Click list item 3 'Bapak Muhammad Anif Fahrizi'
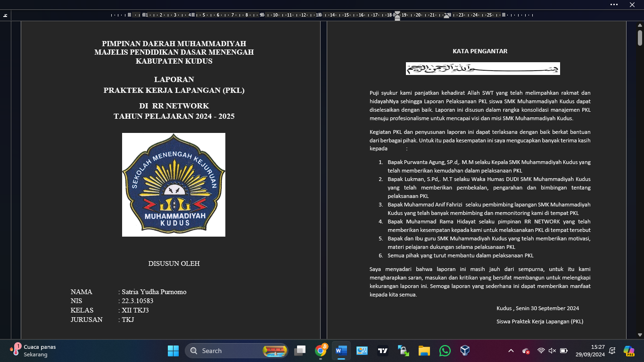644x362 pixels. [x=489, y=209]
